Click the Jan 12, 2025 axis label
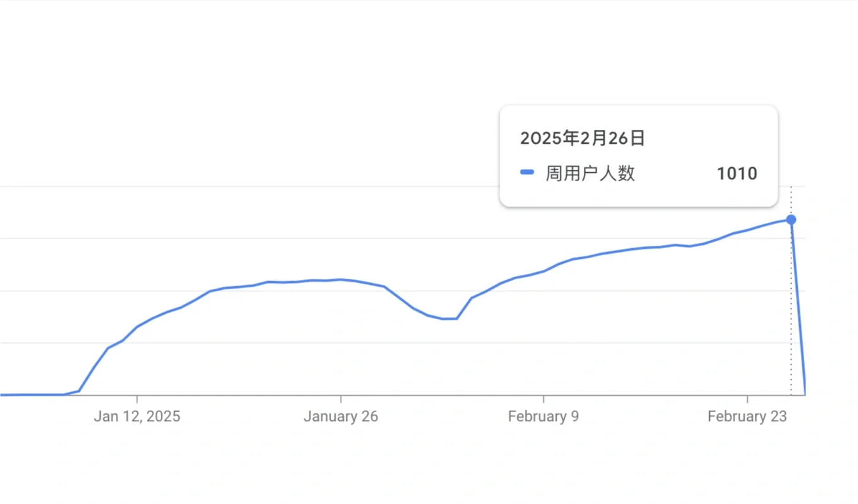Image resolution: width=858 pixels, height=504 pixels. pos(137,416)
